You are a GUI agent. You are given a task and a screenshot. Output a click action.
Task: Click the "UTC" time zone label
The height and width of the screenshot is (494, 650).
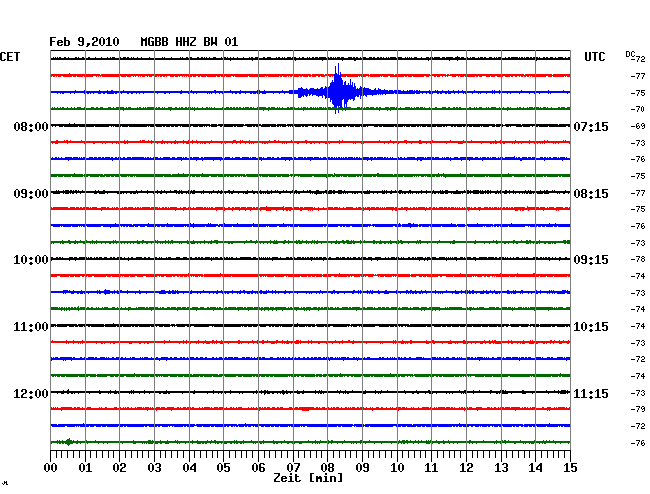(595, 57)
